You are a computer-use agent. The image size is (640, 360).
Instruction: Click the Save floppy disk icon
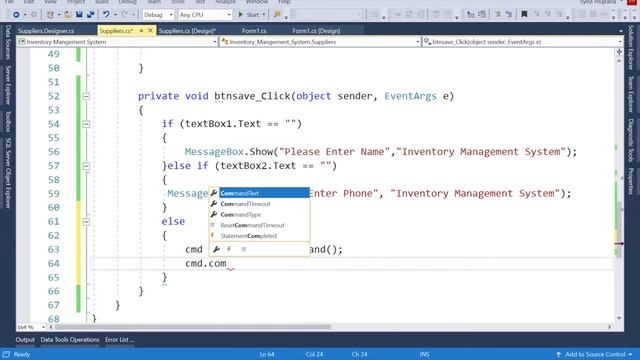tap(79, 15)
